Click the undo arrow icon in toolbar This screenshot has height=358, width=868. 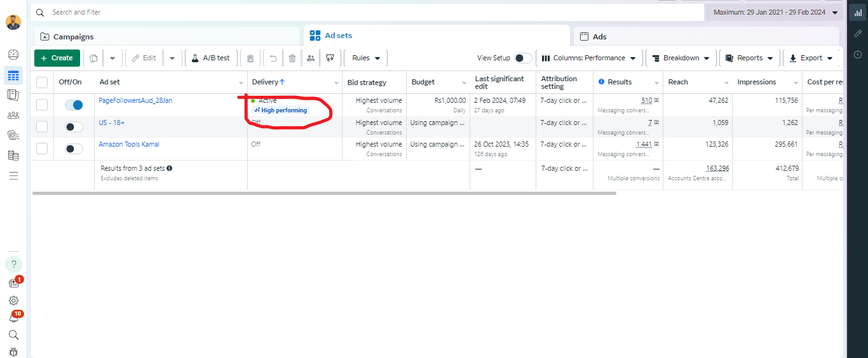click(273, 58)
